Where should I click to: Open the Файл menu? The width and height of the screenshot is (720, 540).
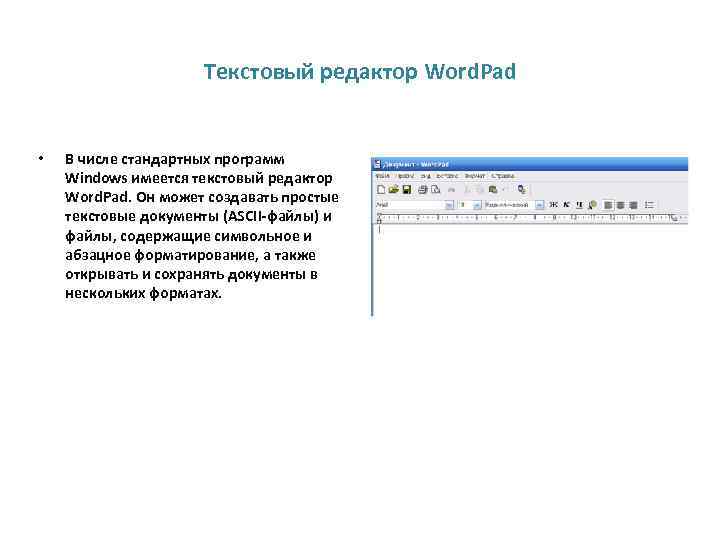pos(383,176)
